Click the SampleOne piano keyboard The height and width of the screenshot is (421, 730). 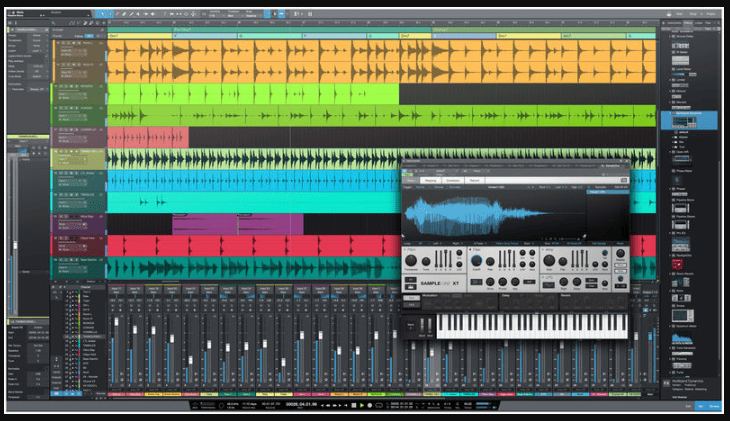pyautogui.click(x=531, y=326)
